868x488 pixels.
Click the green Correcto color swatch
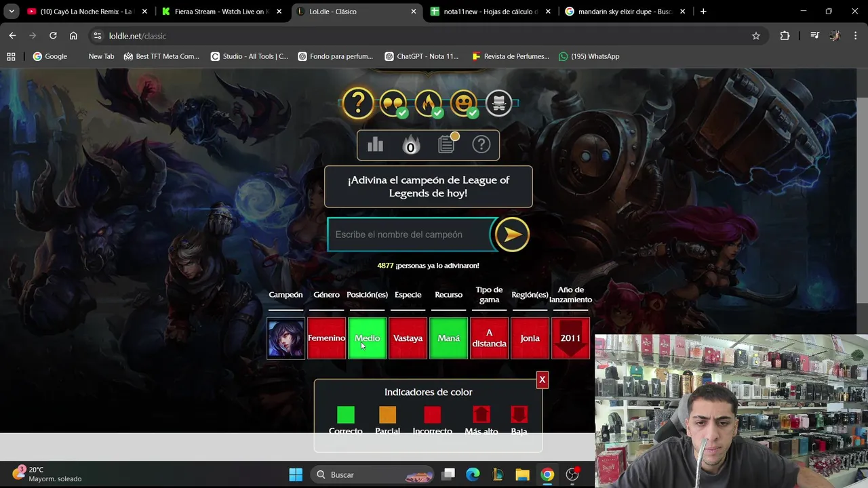point(346,415)
